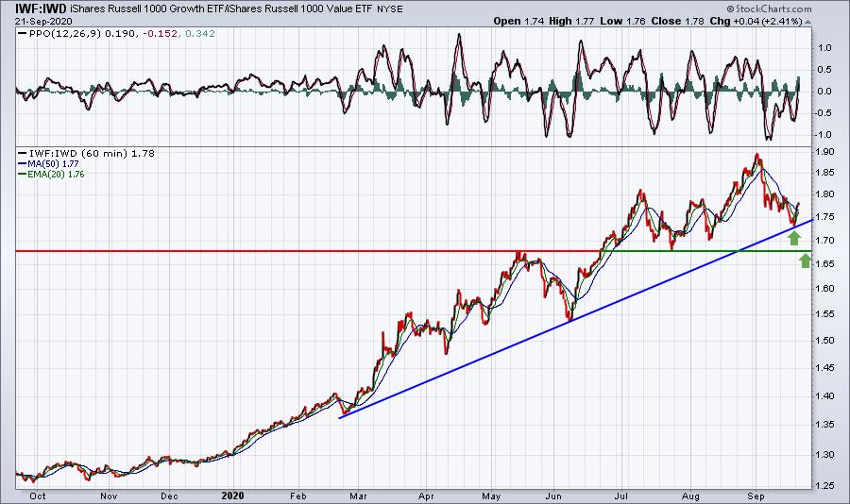850x504 pixels.
Task: Select the Sep marker on the time axis
Action: (x=756, y=495)
